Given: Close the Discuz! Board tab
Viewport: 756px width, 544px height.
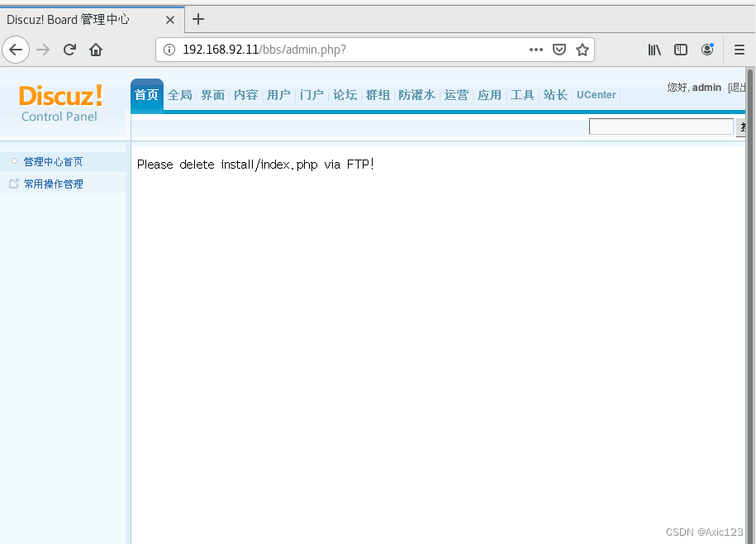Looking at the screenshot, I should (169, 20).
